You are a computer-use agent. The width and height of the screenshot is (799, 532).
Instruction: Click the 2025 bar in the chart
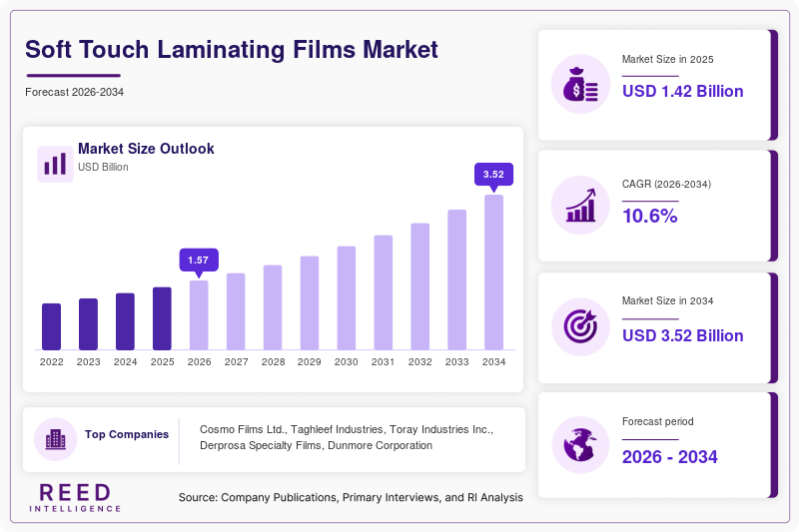click(x=162, y=318)
